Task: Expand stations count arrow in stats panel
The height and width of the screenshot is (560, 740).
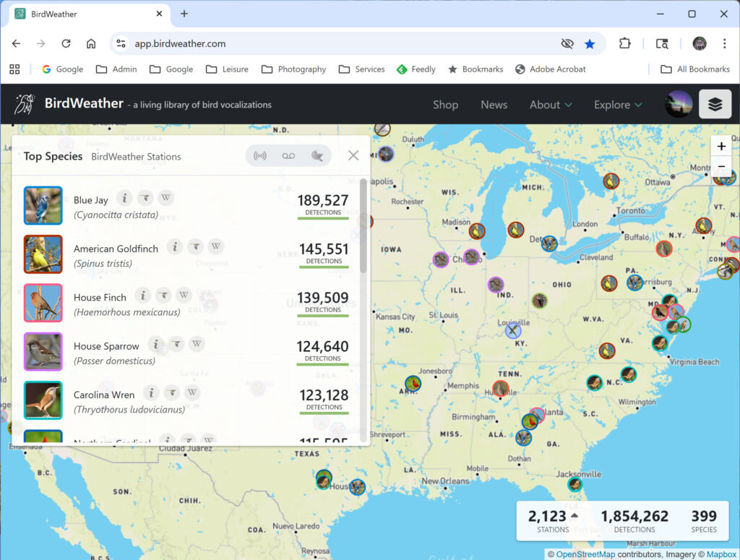Action: (x=575, y=516)
